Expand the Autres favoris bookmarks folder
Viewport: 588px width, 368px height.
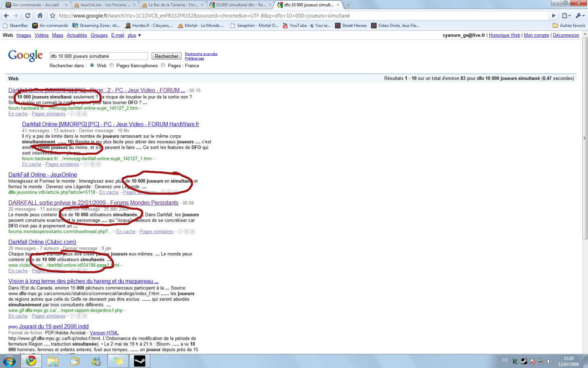tap(569, 26)
